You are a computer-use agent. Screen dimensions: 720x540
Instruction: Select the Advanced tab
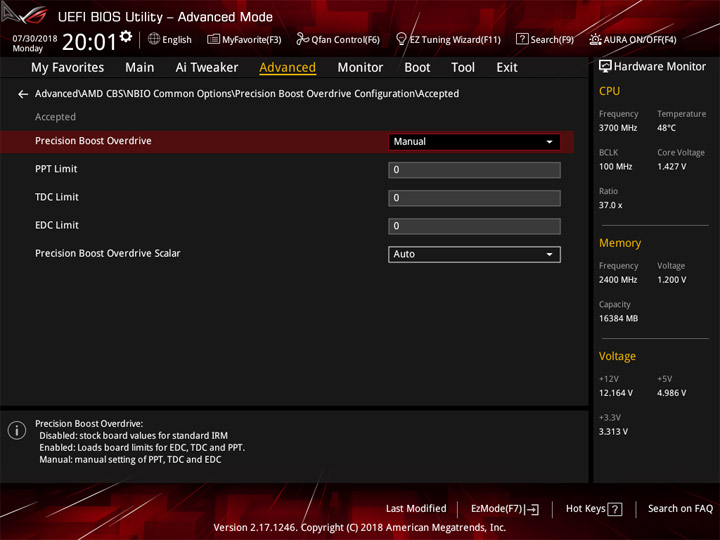pyautogui.click(x=287, y=68)
